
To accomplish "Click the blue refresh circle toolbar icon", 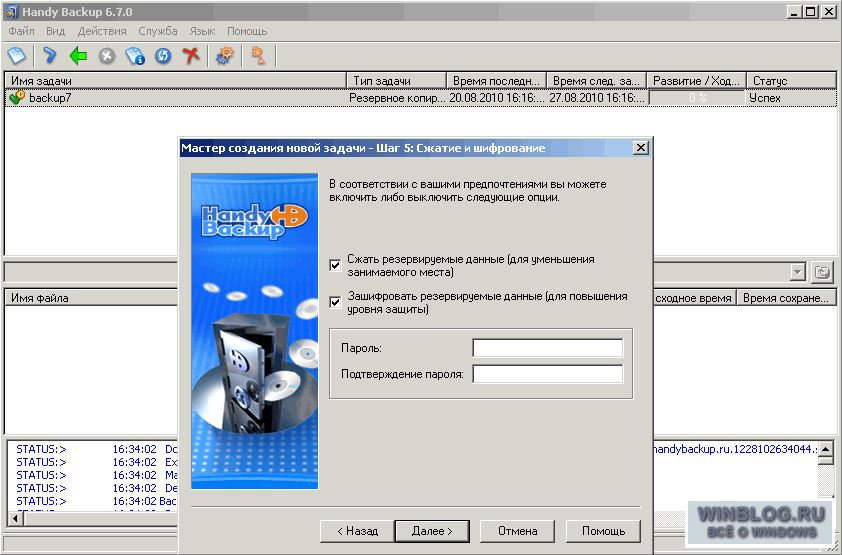I will (163, 56).
